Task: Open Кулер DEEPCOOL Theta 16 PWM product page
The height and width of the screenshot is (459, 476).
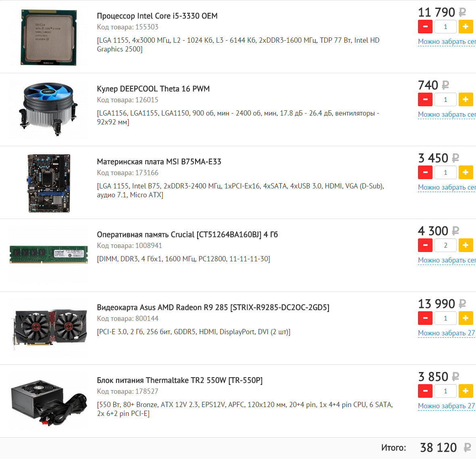Action: [153, 89]
